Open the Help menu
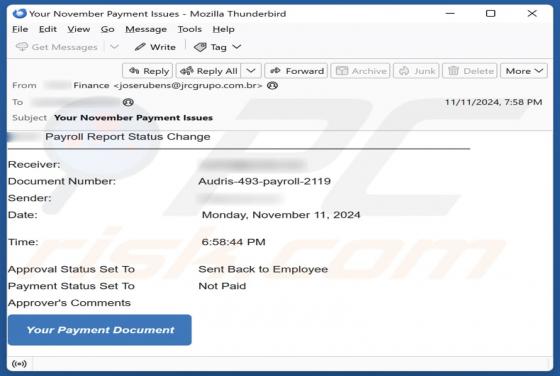Image resolution: width=560 pixels, height=376 pixels. click(x=223, y=29)
